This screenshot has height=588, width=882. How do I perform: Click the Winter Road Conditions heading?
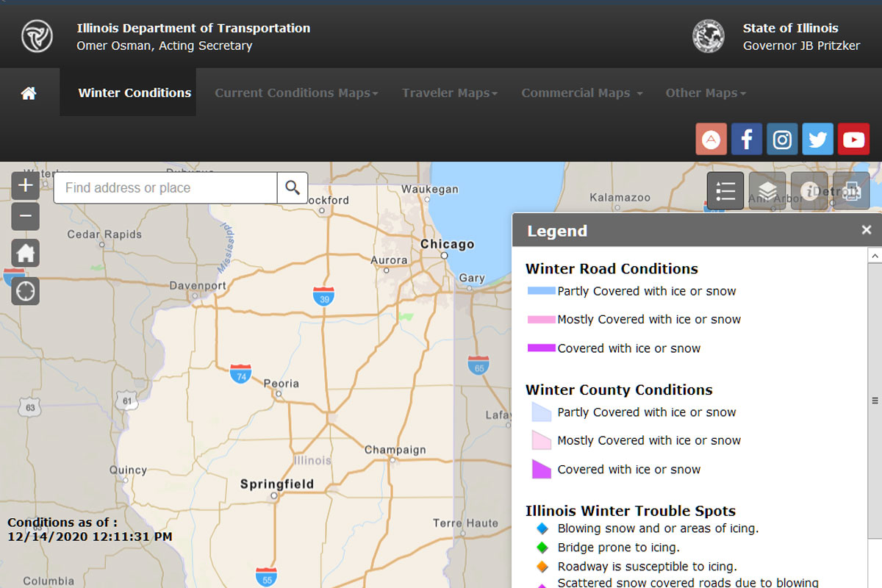click(x=612, y=269)
